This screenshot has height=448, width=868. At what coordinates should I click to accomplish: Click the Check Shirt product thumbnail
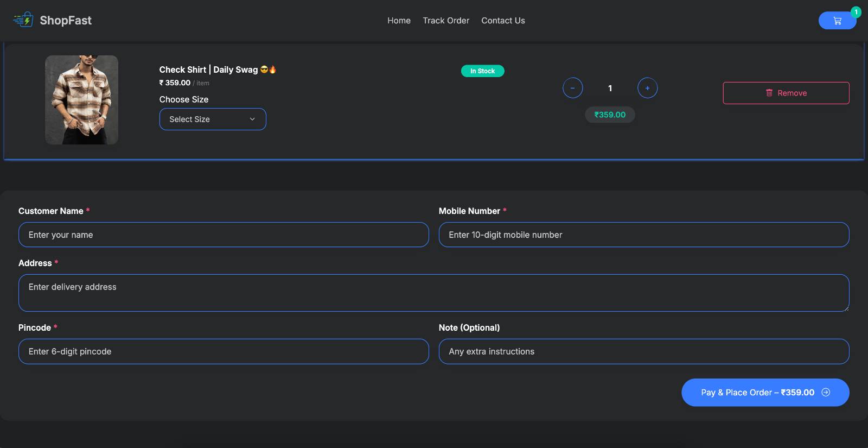click(x=81, y=100)
